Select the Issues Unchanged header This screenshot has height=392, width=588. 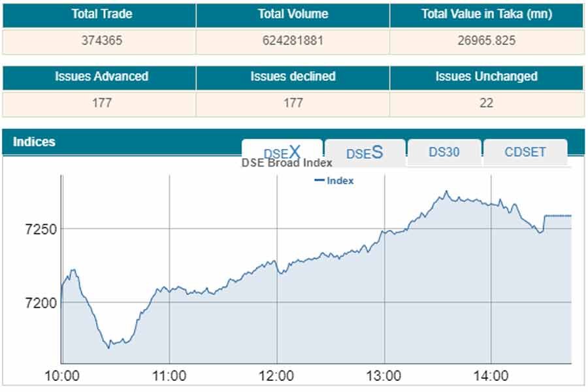486,76
